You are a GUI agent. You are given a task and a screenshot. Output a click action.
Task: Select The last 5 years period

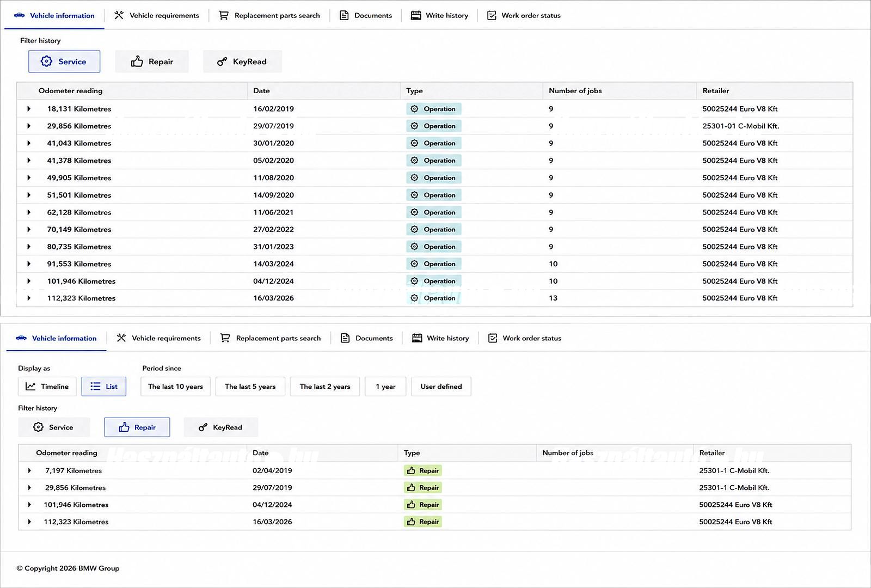click(250, 387)
